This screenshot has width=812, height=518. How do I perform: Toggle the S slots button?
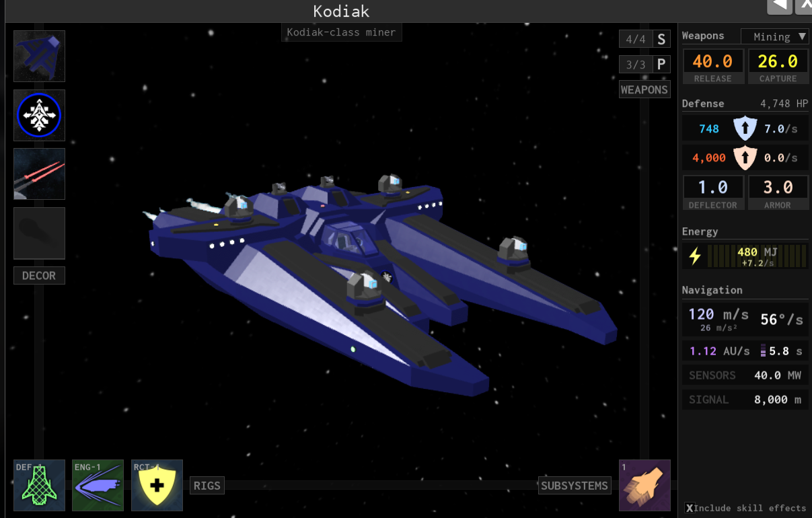coord(661,39)
